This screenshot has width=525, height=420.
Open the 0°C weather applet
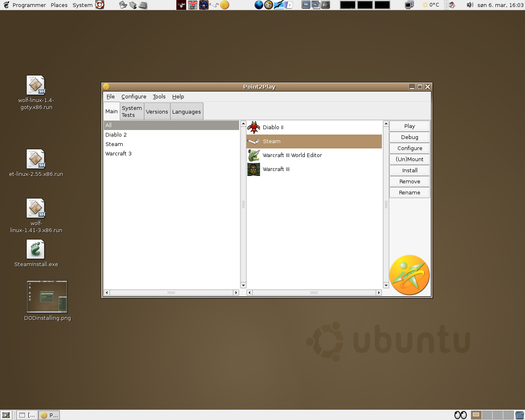point(431,5)
